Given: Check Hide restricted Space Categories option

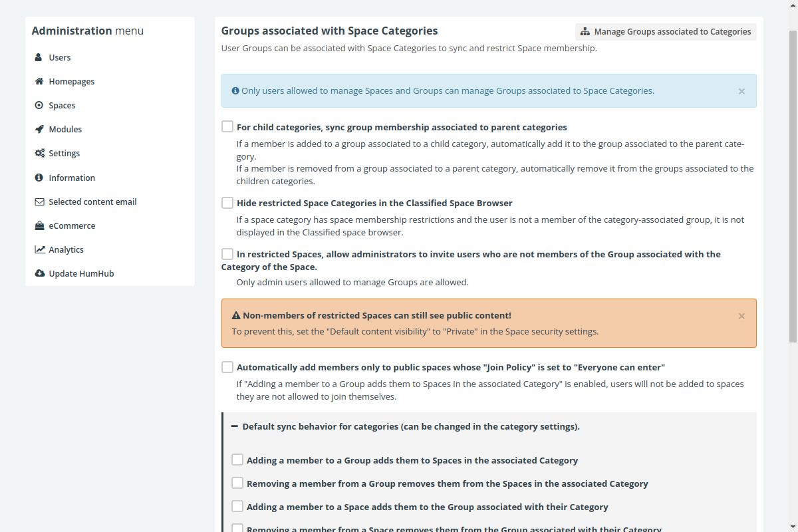Looking at the screenshot, I should coord(227,202).
